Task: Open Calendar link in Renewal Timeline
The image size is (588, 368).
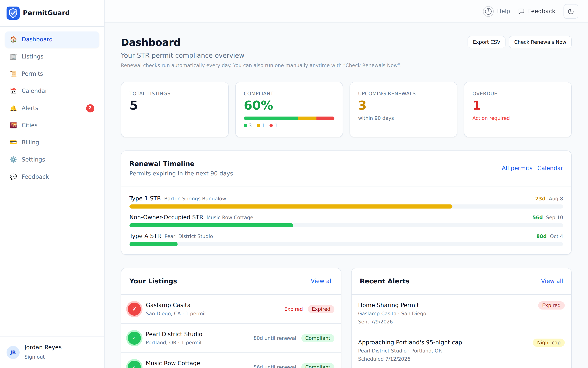Action: pos(550,168)
